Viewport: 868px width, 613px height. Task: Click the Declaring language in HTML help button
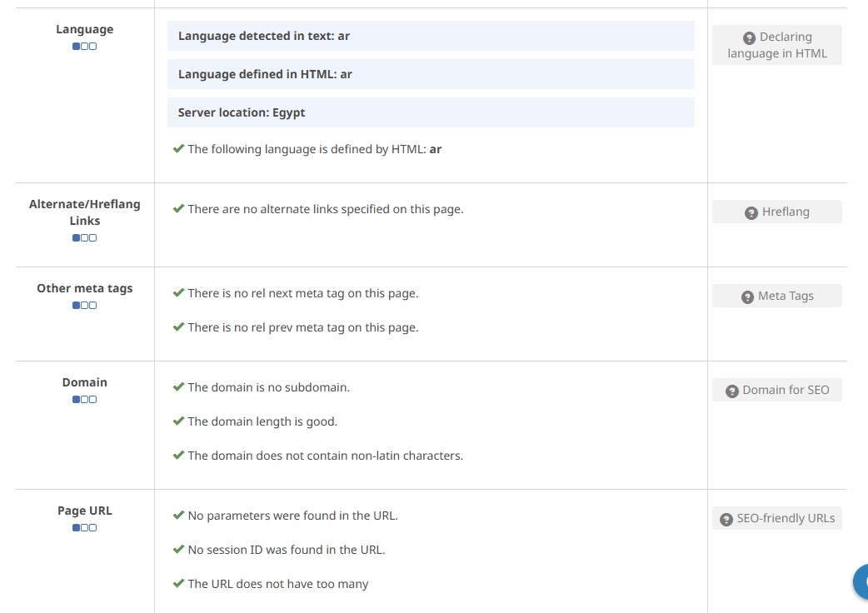[x=776, y=45]
